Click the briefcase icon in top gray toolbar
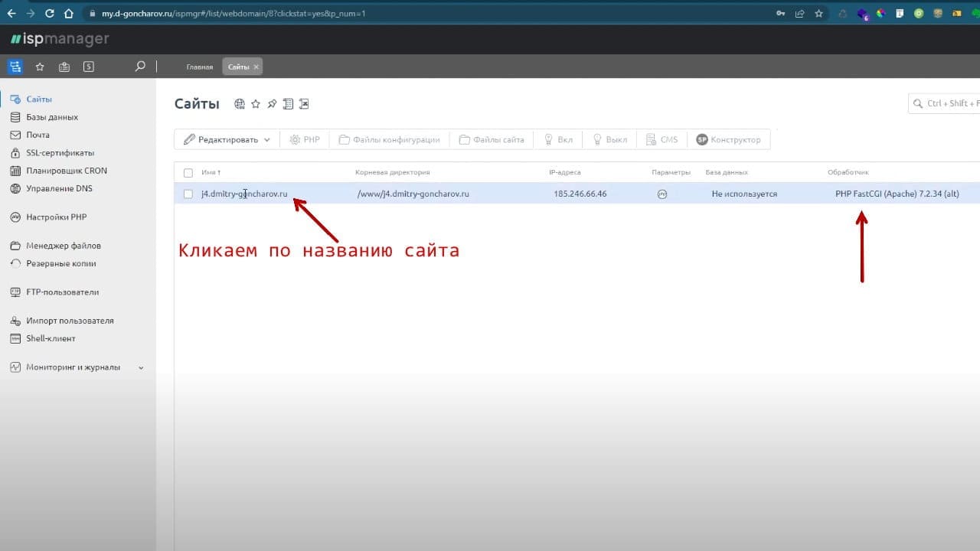The height and width of the screenshot is (551, 980). 64,67
